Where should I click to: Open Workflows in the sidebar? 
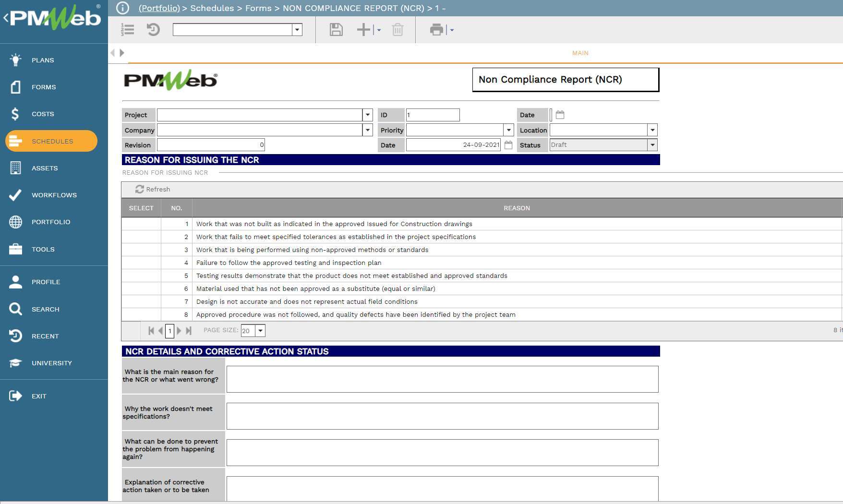coord(54,195)
